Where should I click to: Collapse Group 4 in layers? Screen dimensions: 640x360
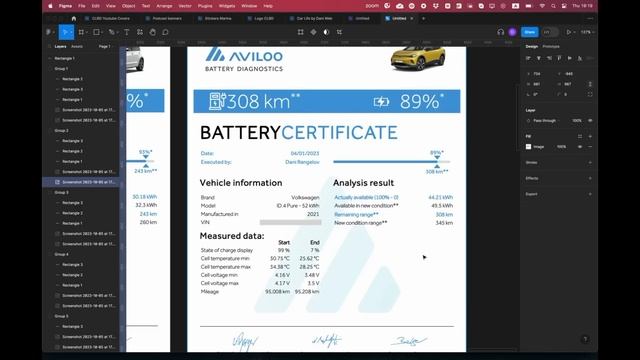50,254
